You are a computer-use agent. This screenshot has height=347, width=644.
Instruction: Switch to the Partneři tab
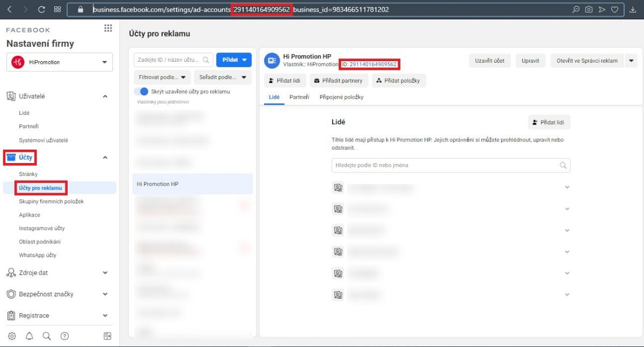[299, 97]
